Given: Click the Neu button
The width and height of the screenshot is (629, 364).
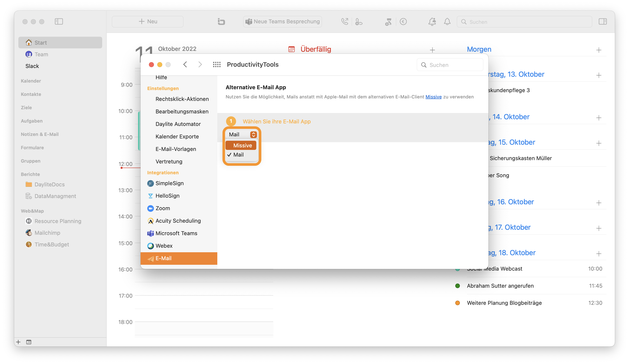Looking at the screenshot, I should (147, 21).
